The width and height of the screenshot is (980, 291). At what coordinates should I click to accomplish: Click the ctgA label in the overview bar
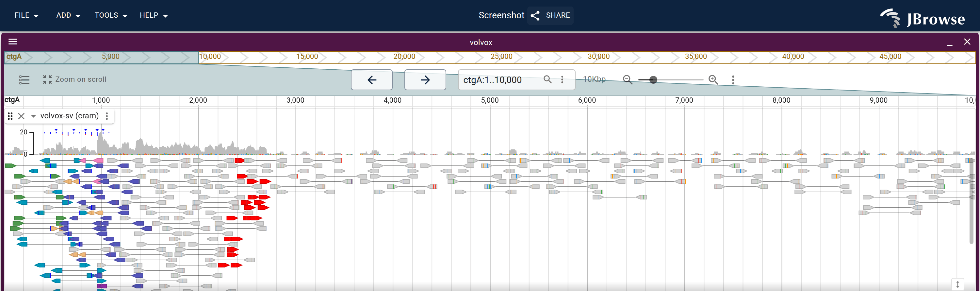point(14,57)
